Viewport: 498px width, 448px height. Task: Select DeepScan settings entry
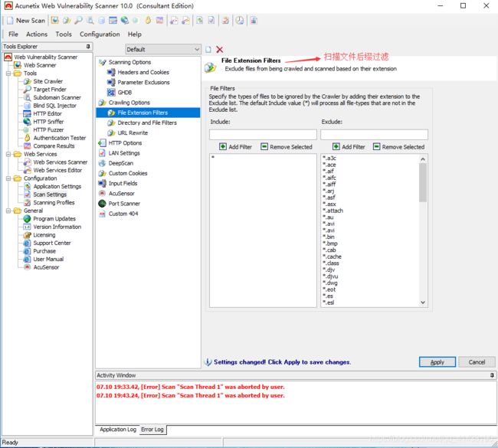pyautogui.click(x=121, y=164)
